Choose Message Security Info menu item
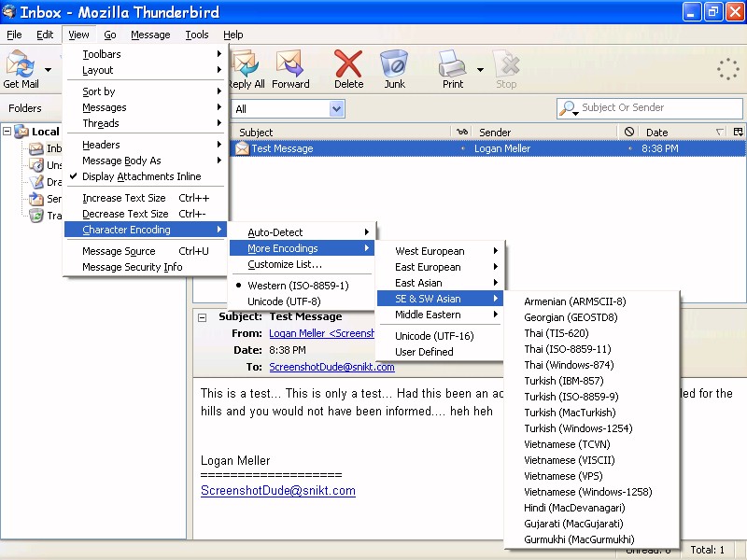Viewport: 747px width, 560px height. click(146, 267)
